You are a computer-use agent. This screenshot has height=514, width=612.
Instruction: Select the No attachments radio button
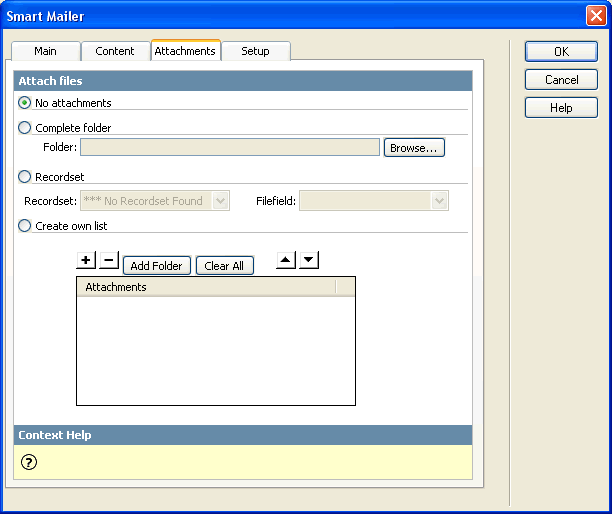[25, 103]
